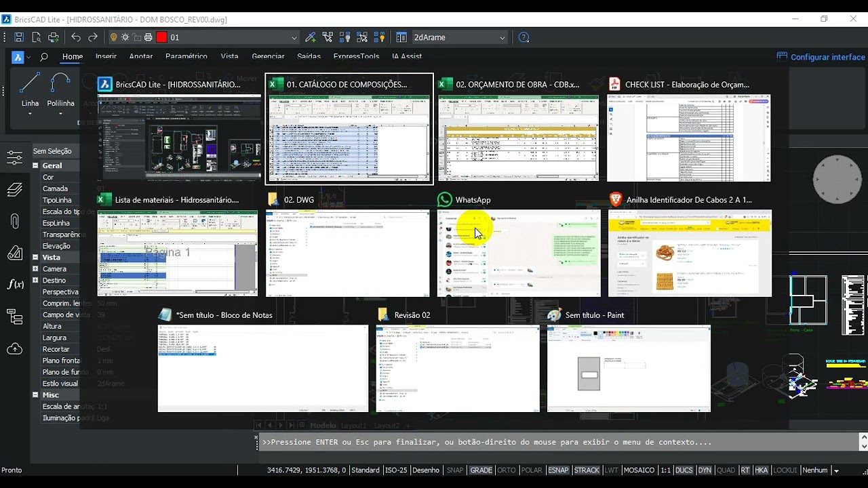
Task: Open the attachments paperclip panel icon
Action: click(x=14, y=222)
